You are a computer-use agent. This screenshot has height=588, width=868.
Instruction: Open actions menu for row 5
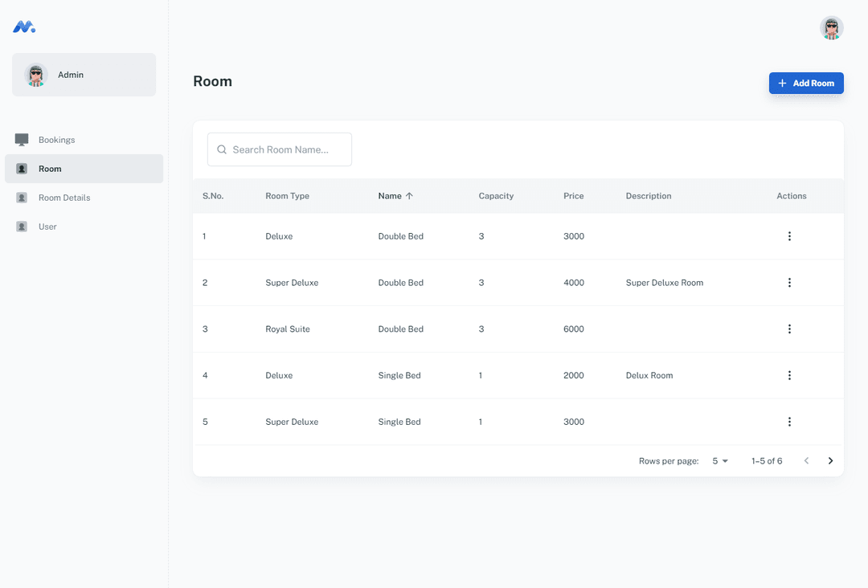pyautogui.click(x=789, y=422)
